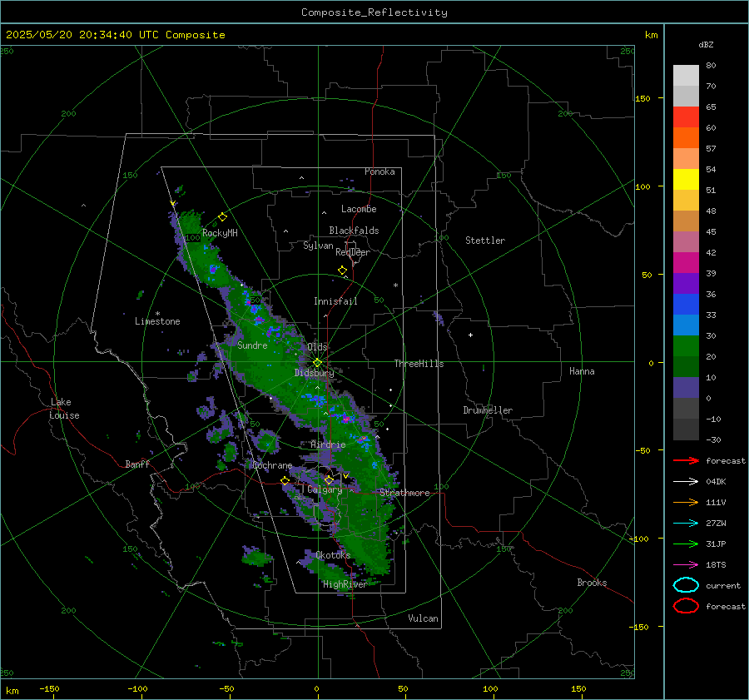Click the 2025/05/20 20:34:40 UTC timestamp
The height and width of the screenshot is (700, 749).
(116, 35)
